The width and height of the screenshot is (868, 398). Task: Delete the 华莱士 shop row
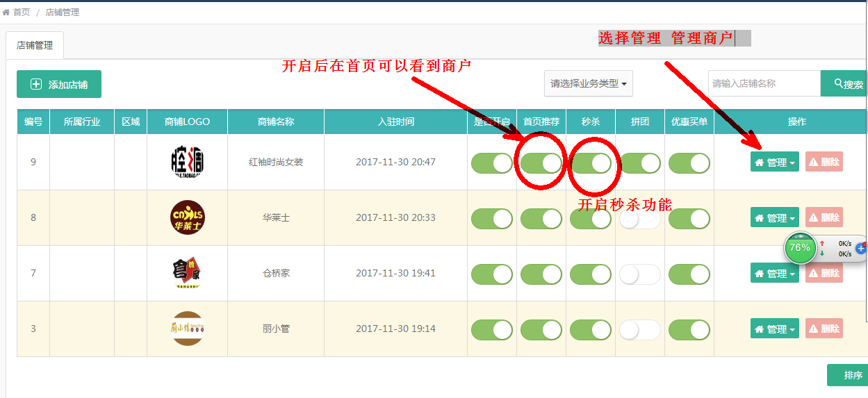(824, 217)
